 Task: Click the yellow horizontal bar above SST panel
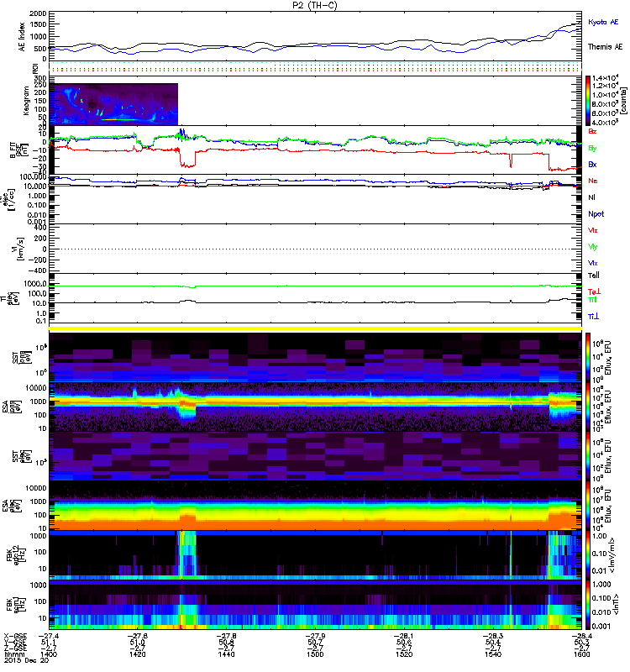pyautogui.click(x=316, y=327)
